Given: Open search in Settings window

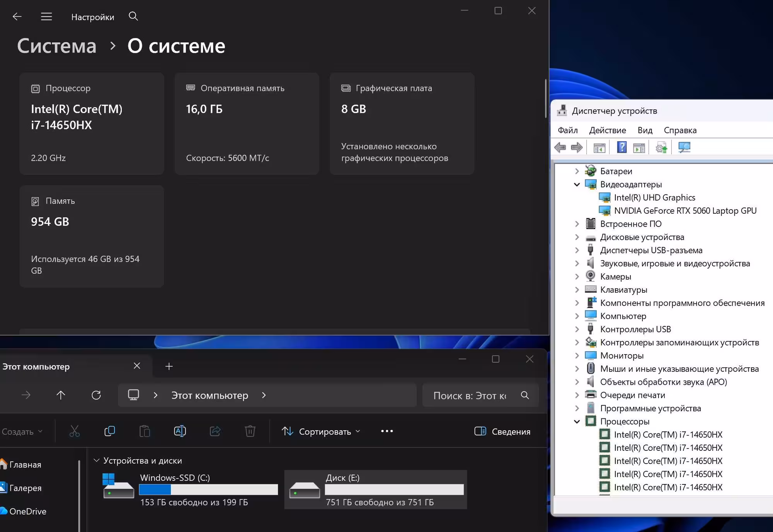Looking at the screenshot, I should pos(133,16).
